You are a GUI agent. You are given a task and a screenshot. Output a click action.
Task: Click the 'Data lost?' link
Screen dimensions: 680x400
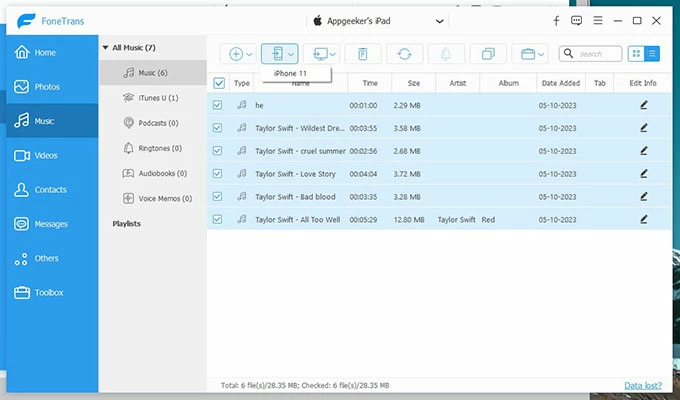pyautogui.click(x=644, y=385)
